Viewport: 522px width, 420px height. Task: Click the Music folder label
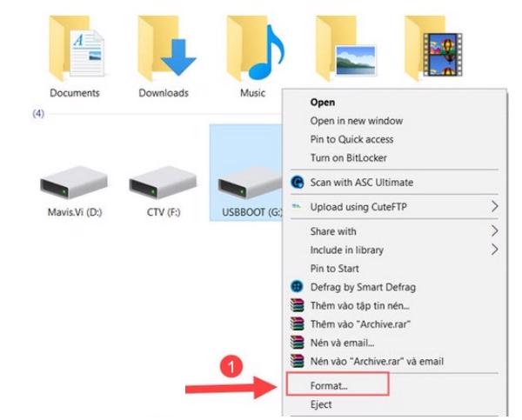point(252,93)
